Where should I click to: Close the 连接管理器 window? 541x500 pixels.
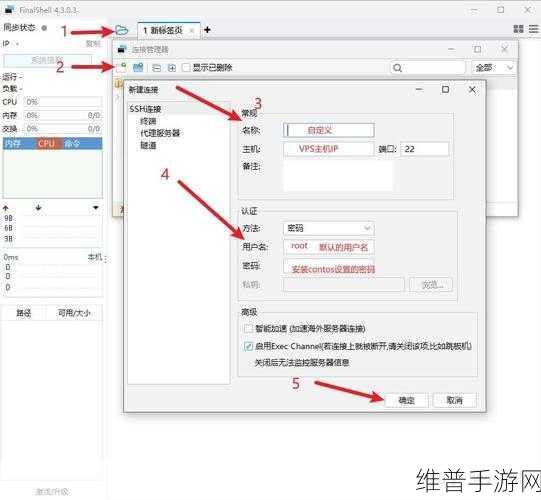point(504,49)
